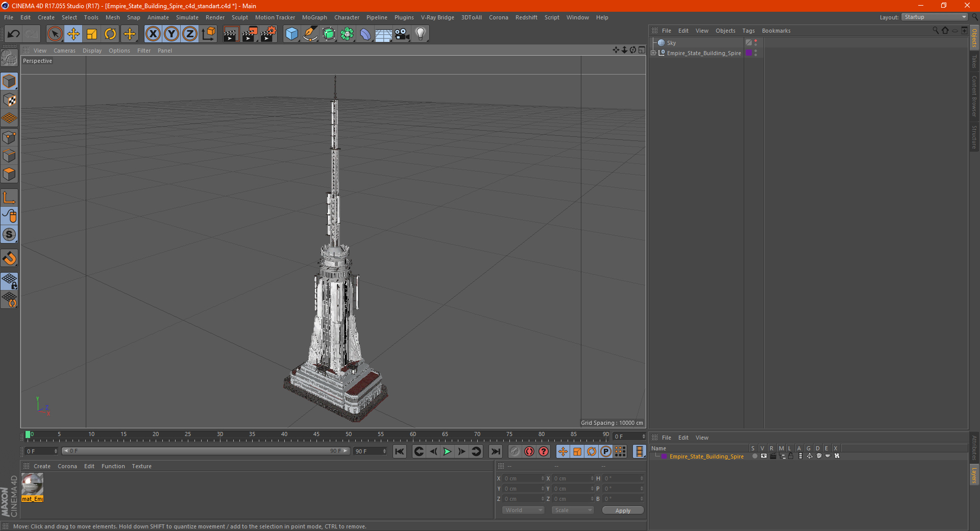The image size is (980, 531).
Task: Play the animation forward
Action: coord(447,451)
